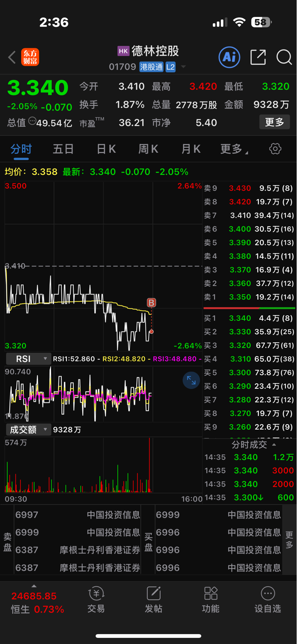Tap the 买5 3.300 order row
Image resolution: width=297 pixels, height=644 pixels.
click(x=249, y=372)
